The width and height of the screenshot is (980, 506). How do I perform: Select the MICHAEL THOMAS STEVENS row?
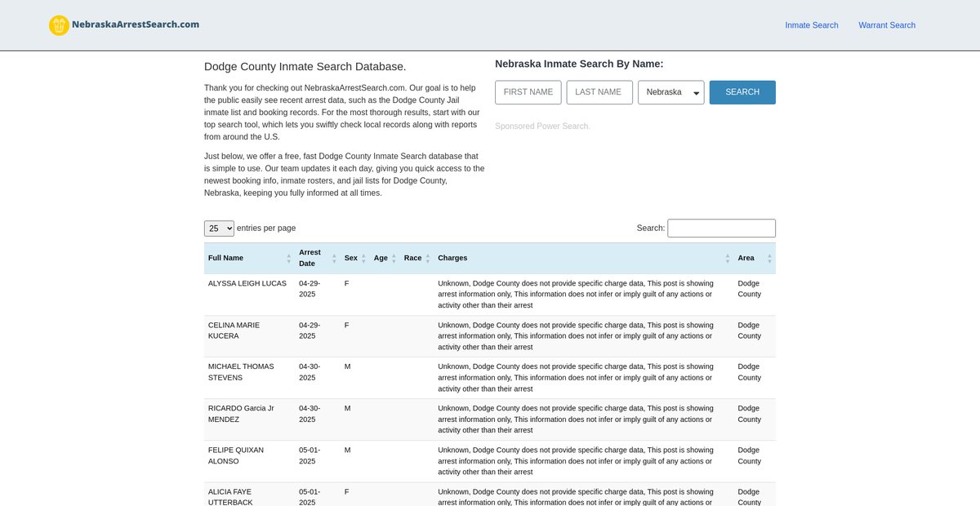point(241,372)
